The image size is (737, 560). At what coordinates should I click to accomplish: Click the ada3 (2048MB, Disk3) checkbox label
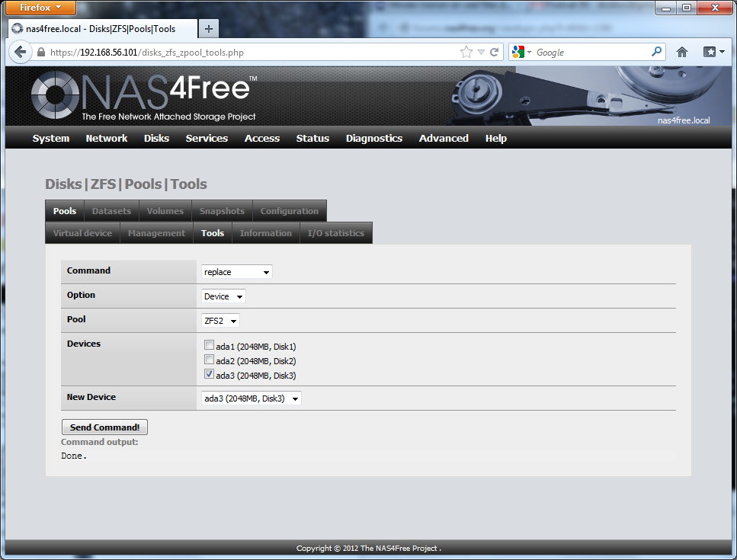tap(255, 376)
